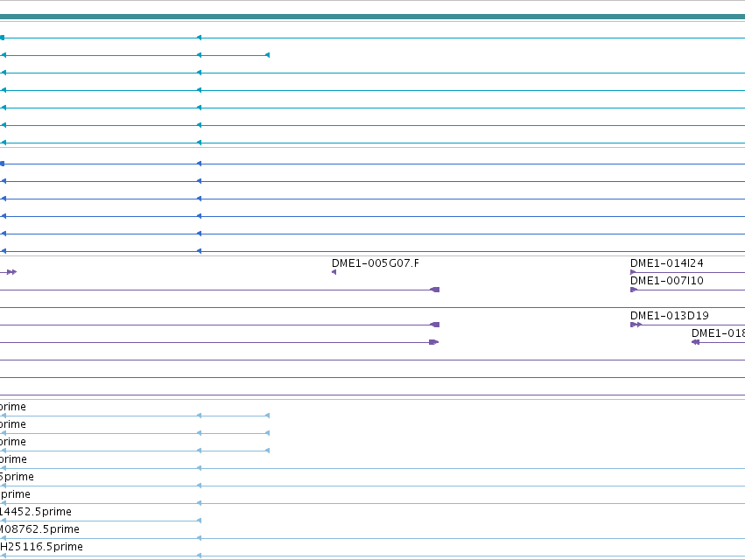The width and height of the screenshot is (745, 560).
Task: Click the thick teal overview bar at the top
Action: coord(373,17)
